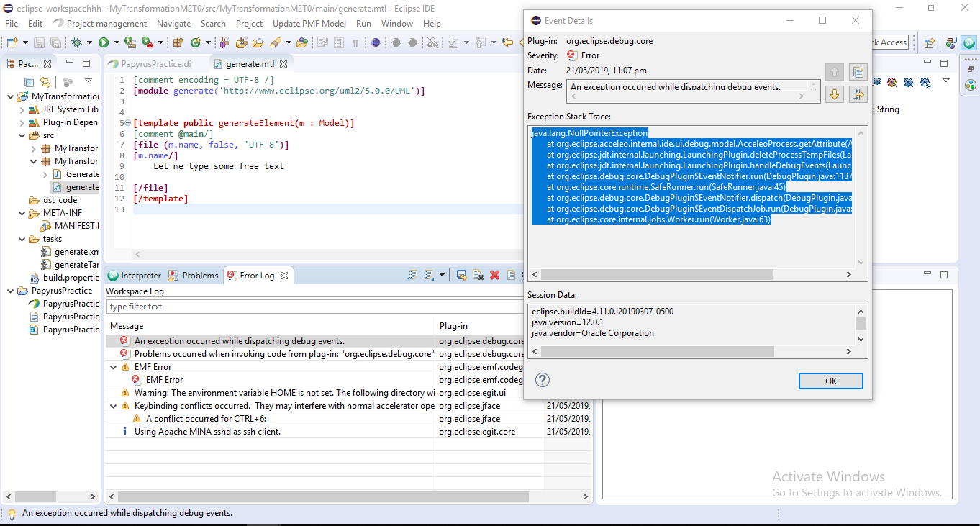This screenshot has width=980, height=526.
Task: Expand the JRE System Library node
Action: (x=22, y=109)
